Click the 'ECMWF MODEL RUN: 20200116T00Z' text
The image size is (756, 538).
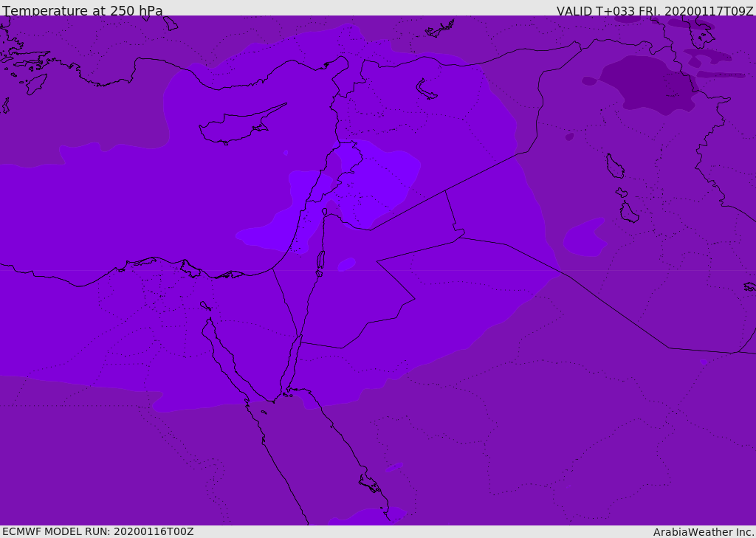point(98,531)
